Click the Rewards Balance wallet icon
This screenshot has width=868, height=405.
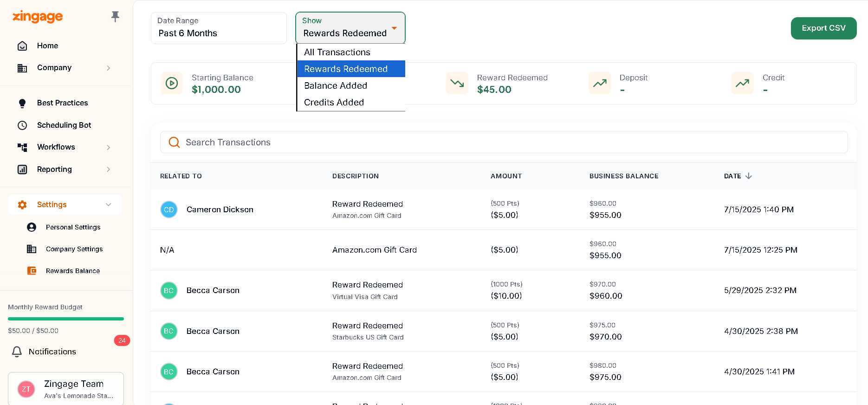pyautogui.click(x=32, y=271)
